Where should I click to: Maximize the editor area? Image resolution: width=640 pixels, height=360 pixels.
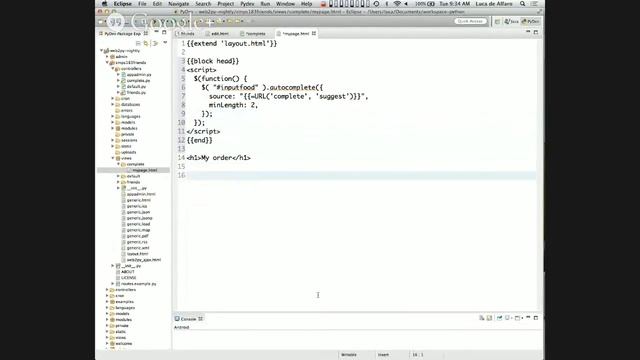536,32
